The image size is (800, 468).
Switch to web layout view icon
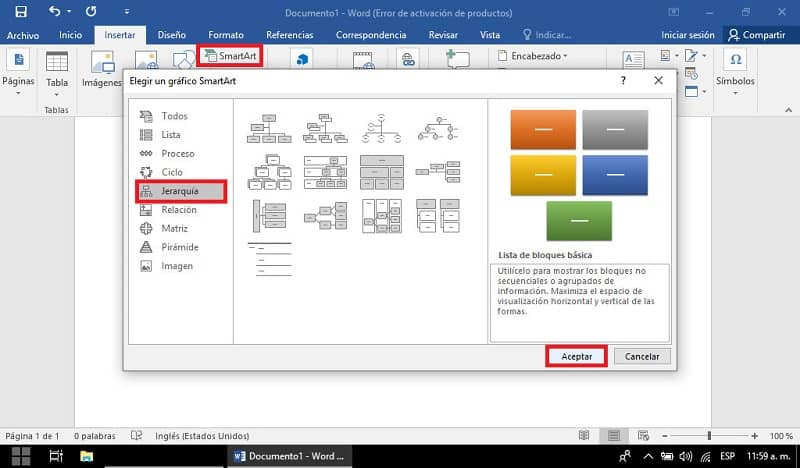point(643,435)
